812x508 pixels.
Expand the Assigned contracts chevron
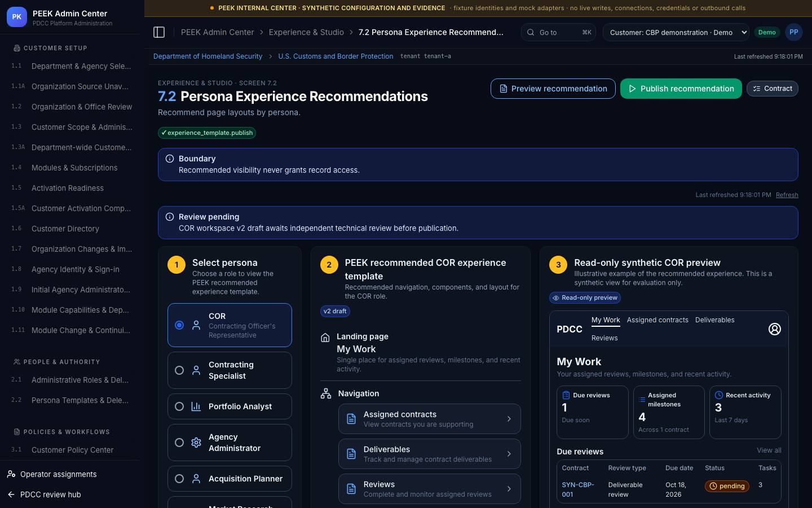(509, 419)
